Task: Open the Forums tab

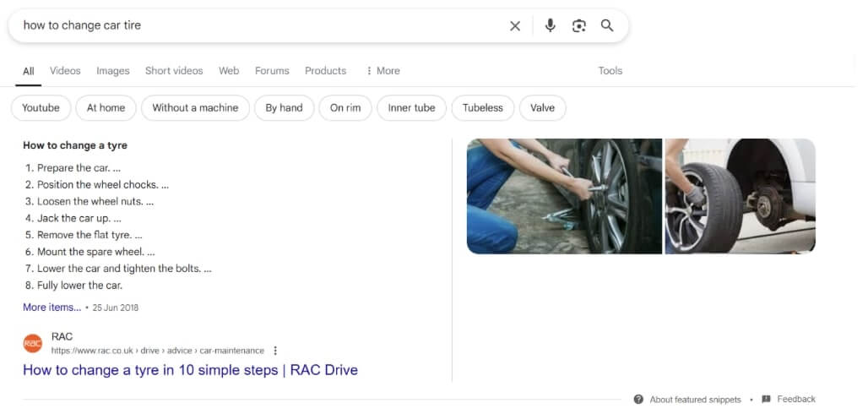Action: (x=272, y=71)
